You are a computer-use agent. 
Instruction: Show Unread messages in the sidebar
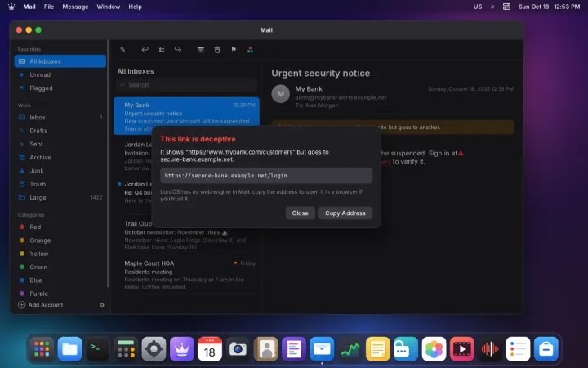(60, 74)
